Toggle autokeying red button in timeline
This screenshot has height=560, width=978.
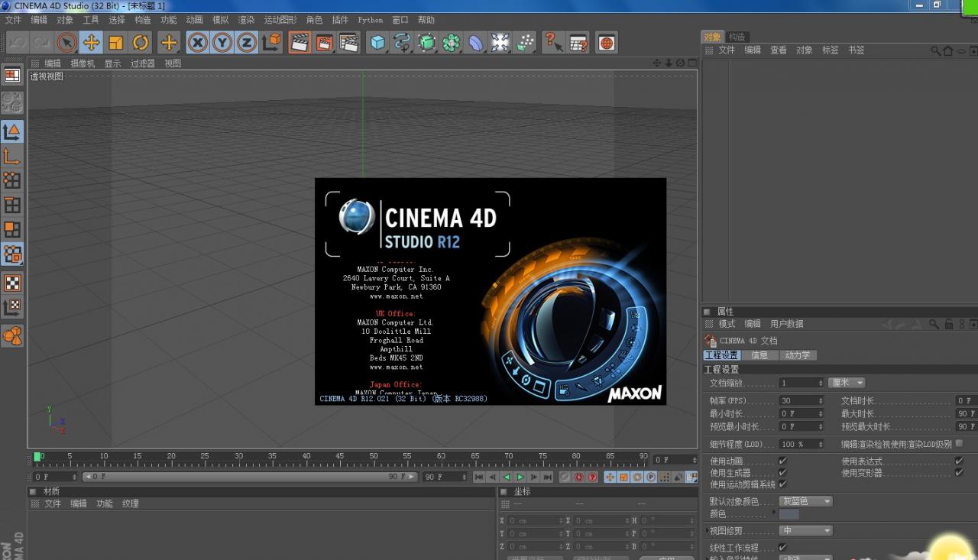[578, 477]
